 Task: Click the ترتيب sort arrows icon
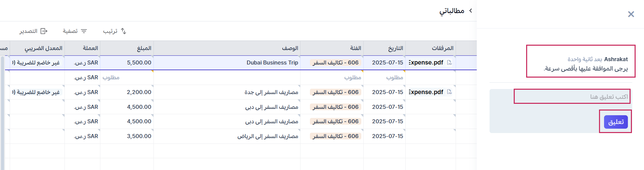click(124, 31)
